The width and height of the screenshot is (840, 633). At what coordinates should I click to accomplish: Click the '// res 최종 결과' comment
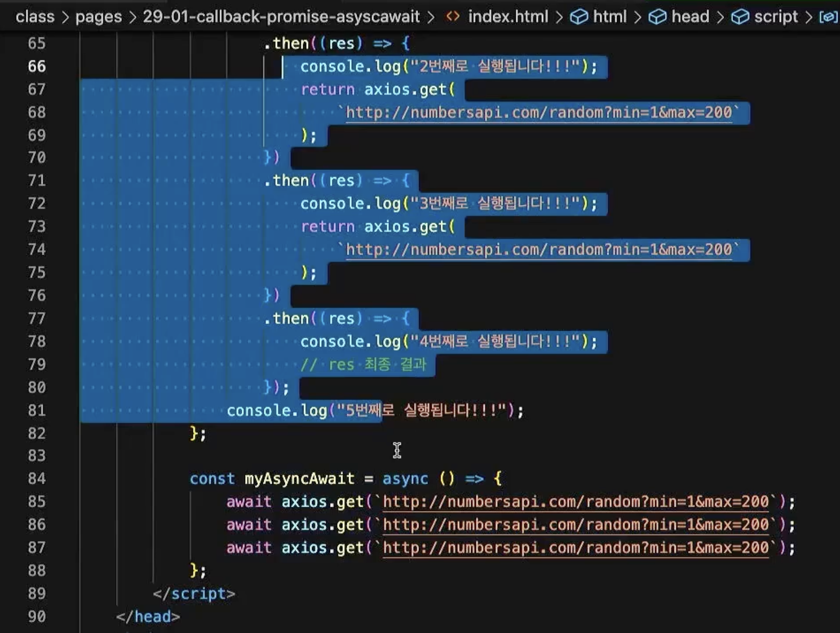(x=363, y=364)
